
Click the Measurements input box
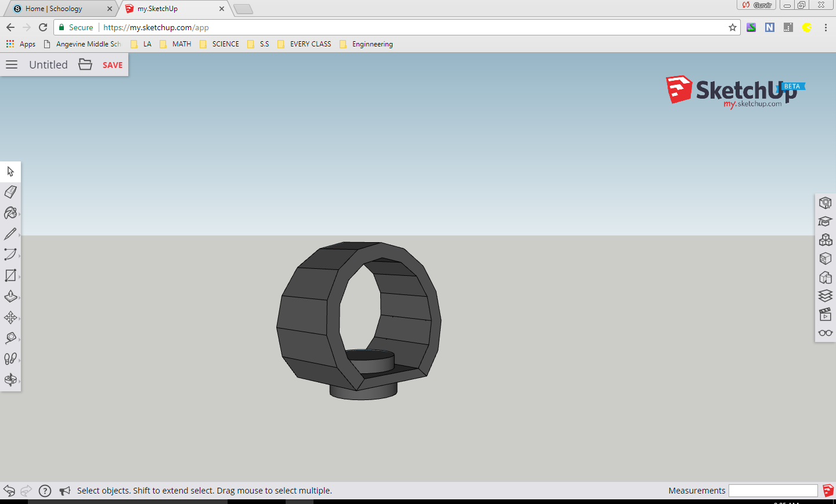773,491
